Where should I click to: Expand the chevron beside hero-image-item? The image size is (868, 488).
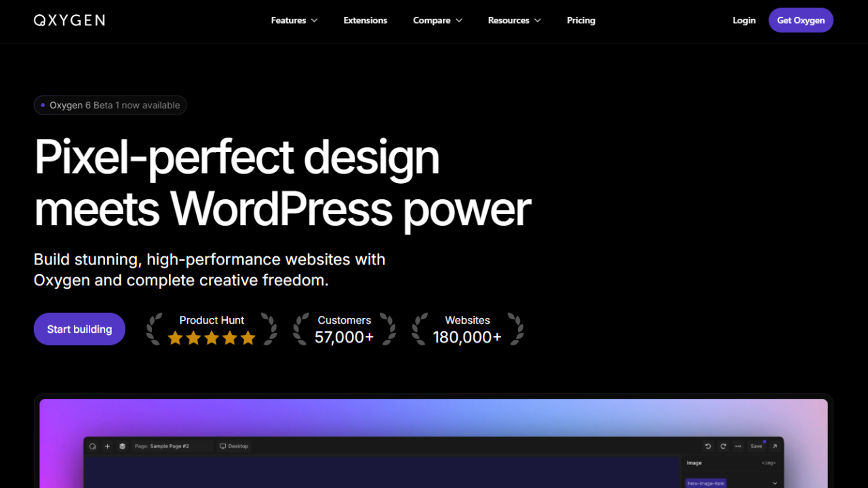[x=775, y=483]
